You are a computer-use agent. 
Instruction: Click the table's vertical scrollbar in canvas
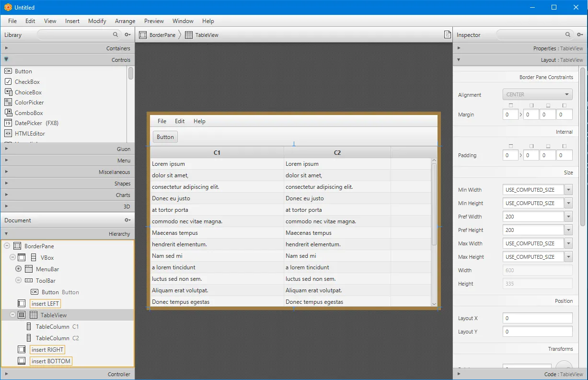point(434,204)
